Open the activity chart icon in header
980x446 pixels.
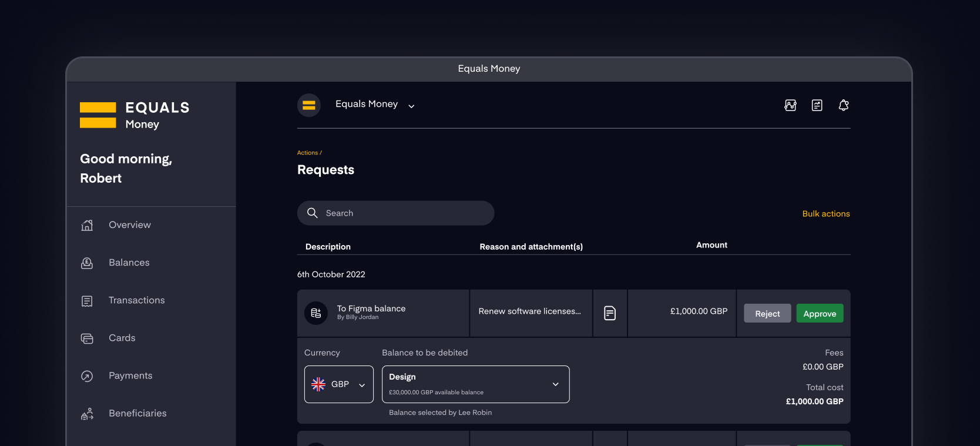coord(791,105)
